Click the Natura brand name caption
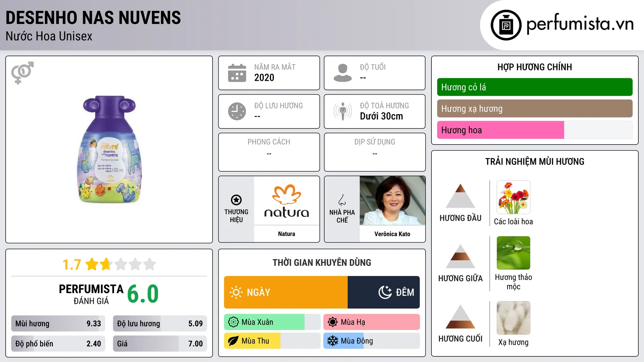The height and width of the screenshot is (362, 644). (286, 234)
